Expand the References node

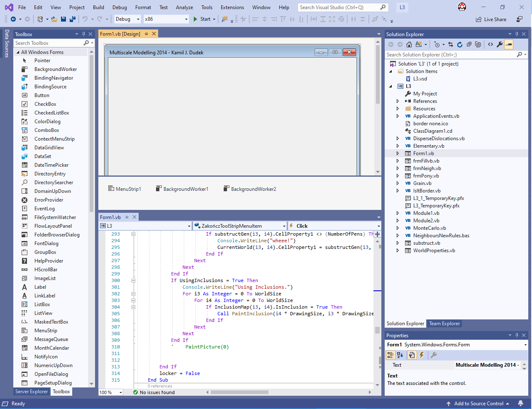pyautogui.click(x=398, y=101)
